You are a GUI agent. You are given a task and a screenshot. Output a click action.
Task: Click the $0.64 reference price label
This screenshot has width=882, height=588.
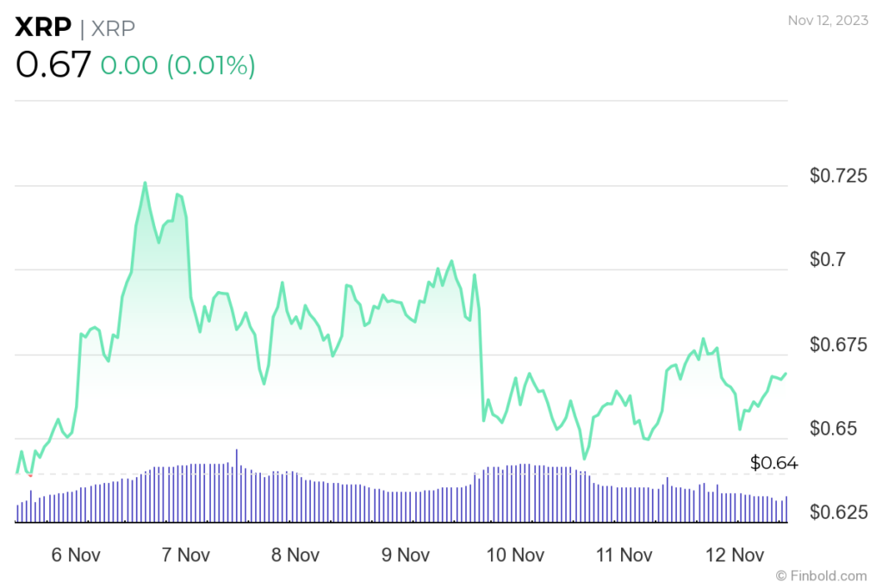pos(774,463)
